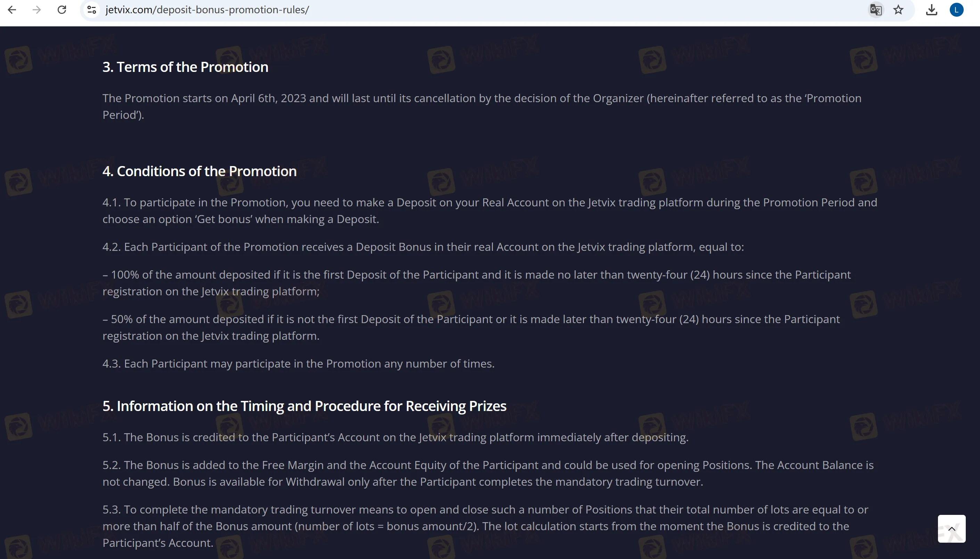Click the scroll-to-top arrow button
The width and height of the screenshot is (980, 559).
point(952,529)
